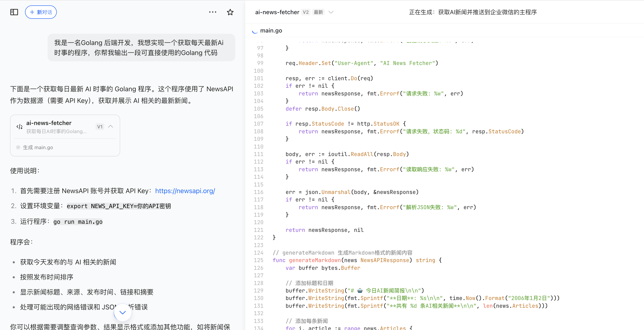Click the star favorite icon

pyautogui.click(x=230, y=12)
